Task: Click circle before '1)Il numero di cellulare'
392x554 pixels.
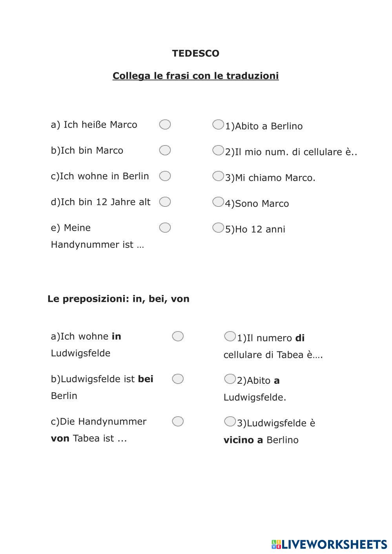Action: coord(230,336)
